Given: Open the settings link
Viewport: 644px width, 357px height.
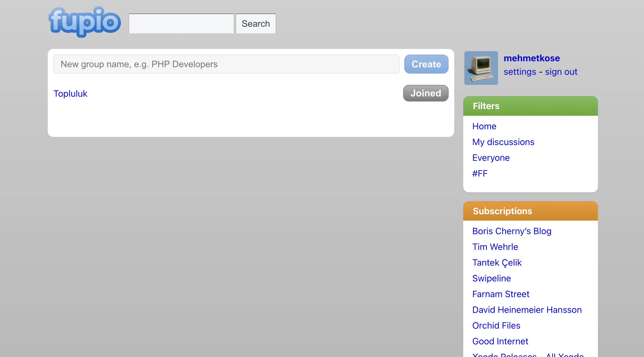Looking at the screenshot, I should tap(520, 72).
